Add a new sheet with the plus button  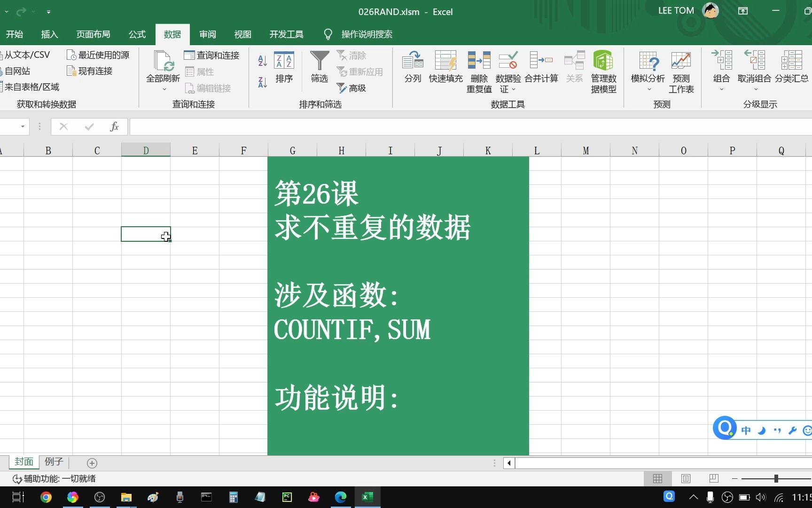coord(92,463)
